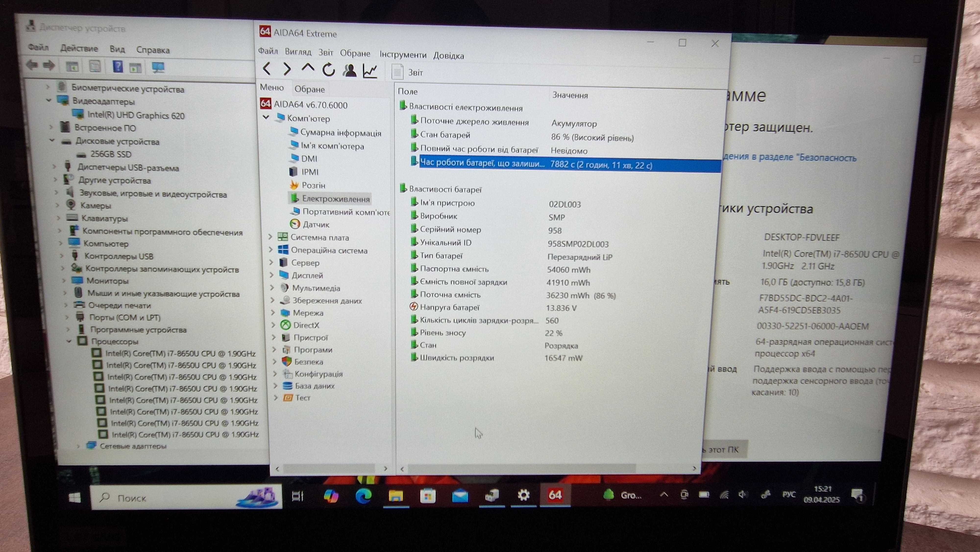Screen dimensions: 980x552
Task: Collapse the Комп'ютер tree node
Action: (266, 117)
